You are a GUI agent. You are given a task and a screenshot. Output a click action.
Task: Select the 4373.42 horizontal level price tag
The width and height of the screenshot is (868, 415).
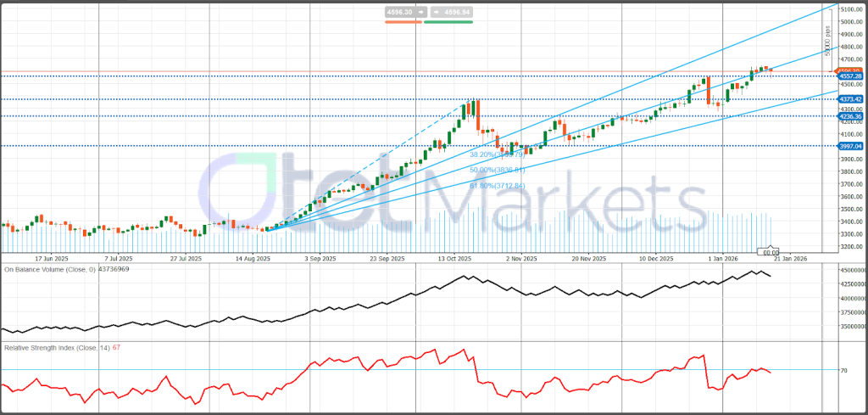(x=849, y=99)
